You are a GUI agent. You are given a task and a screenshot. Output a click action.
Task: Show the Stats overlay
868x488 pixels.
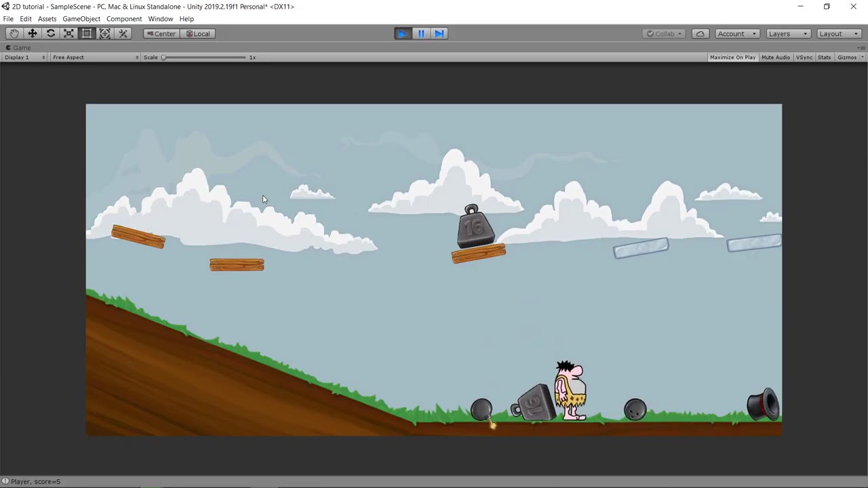point(824,57)
